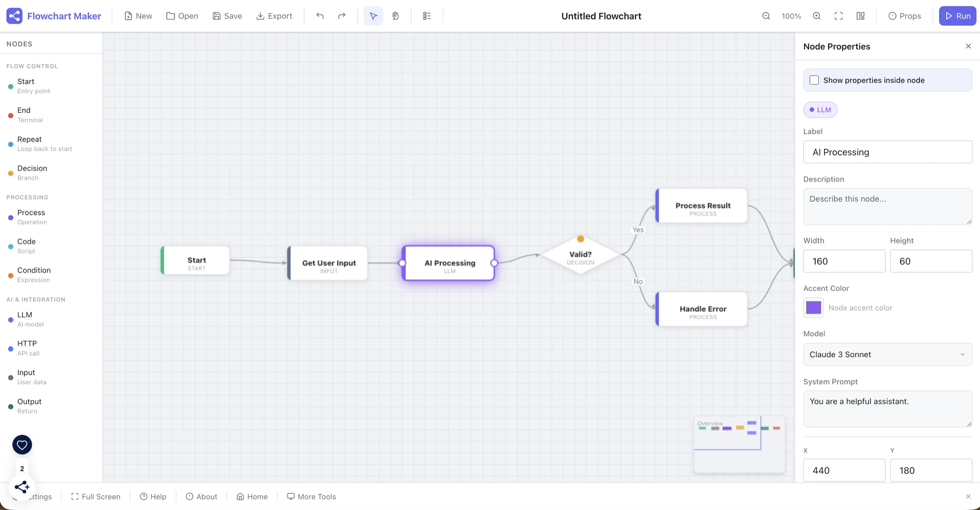
Task: Click the right output port of AI Processing
Action: (494, 263)
